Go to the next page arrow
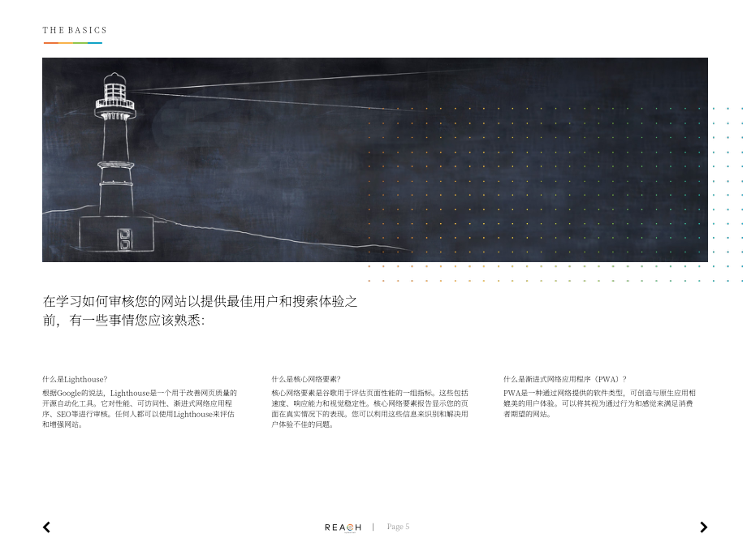The image size is (747, 560). [703, 528]
